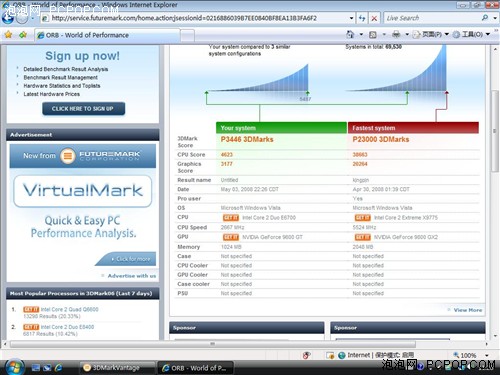Screen dimensions: 500x375
Task: Click the Home page icon in command bar
Action: [x=350, y=34]
